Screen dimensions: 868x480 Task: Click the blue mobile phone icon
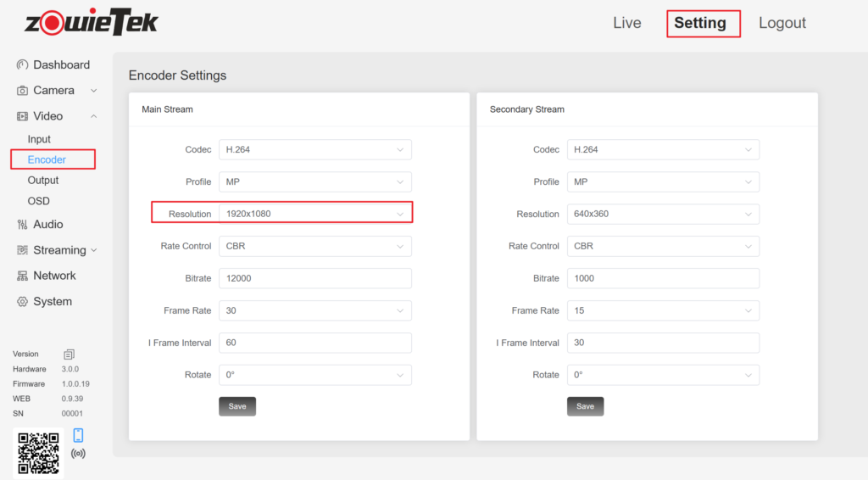pos(78,435)
